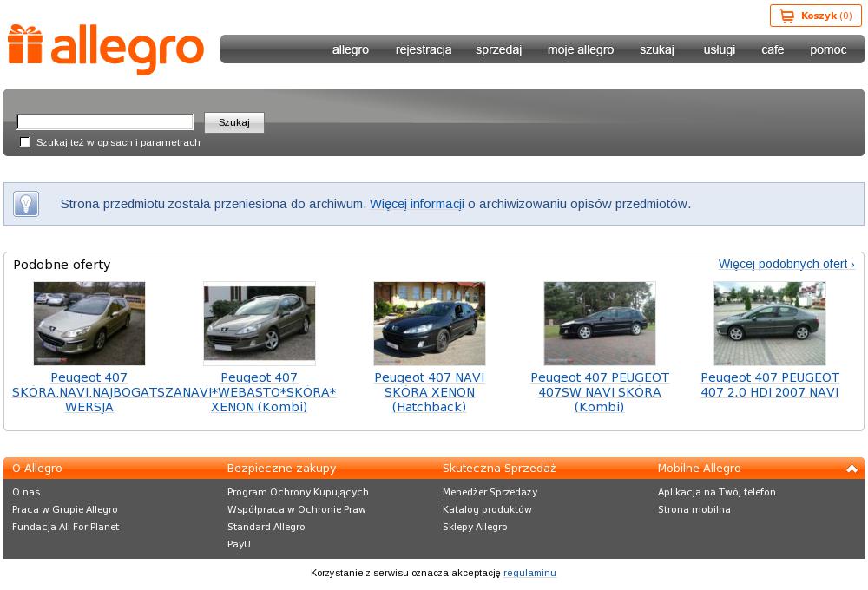Click the Allegro logo
This screenshot has height=590, width=868.
click(x=106, y=49)
